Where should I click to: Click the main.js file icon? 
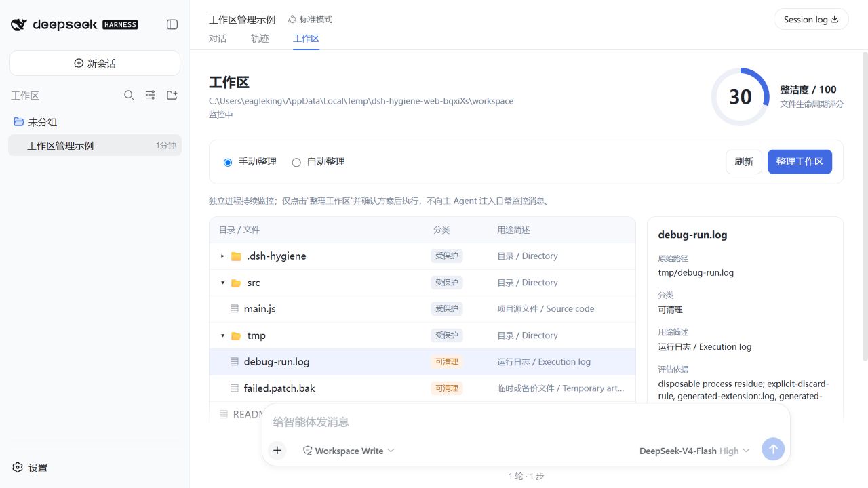235,309
